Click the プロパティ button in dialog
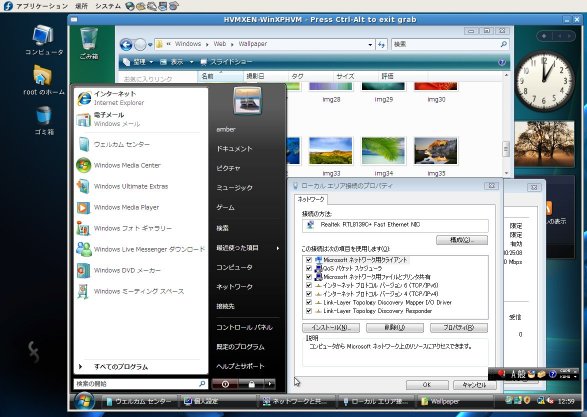Viewport: 587px width, 417px height. 459,328
